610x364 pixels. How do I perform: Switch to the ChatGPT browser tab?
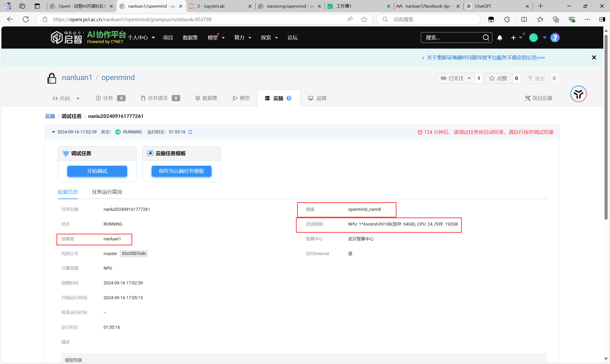[498, 6]
